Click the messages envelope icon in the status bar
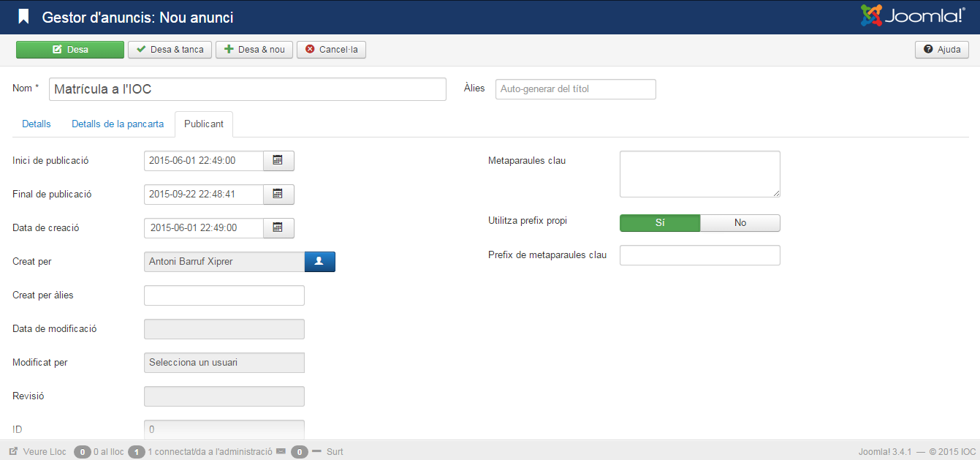The image size is (980, 460). click(281, 452)
